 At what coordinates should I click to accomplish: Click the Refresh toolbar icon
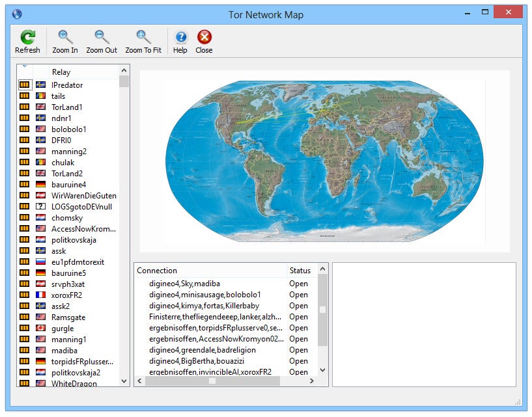click(27, 38)
